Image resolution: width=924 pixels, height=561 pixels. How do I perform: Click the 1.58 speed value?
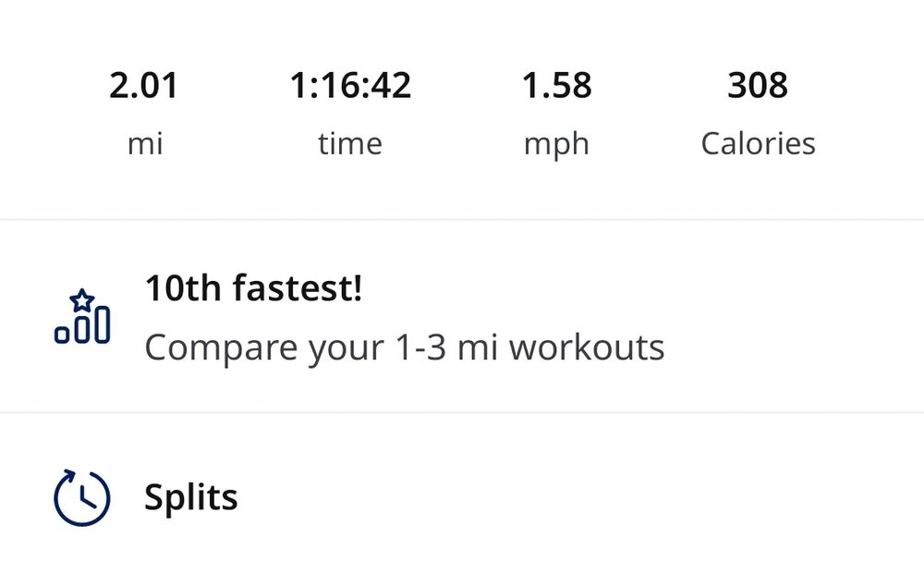click(x=556, y=86)
